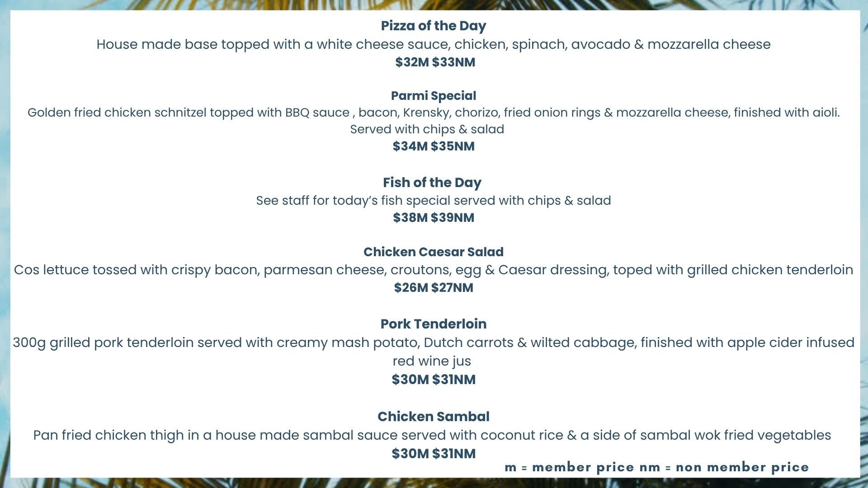Click the Fish of the Day heading
Screen dimensions: 868x488
[432, 182]
